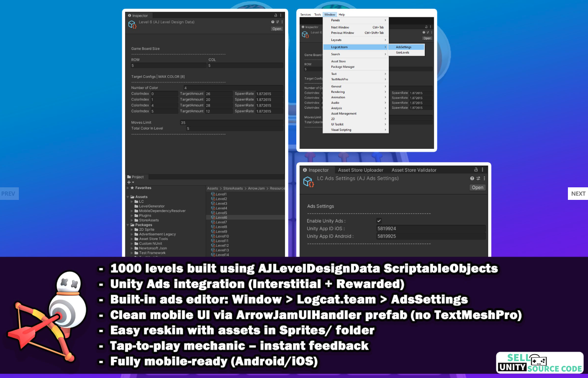Click Open button for Level 6 asset
Viewport: 588px width, 378px height.
277,29
